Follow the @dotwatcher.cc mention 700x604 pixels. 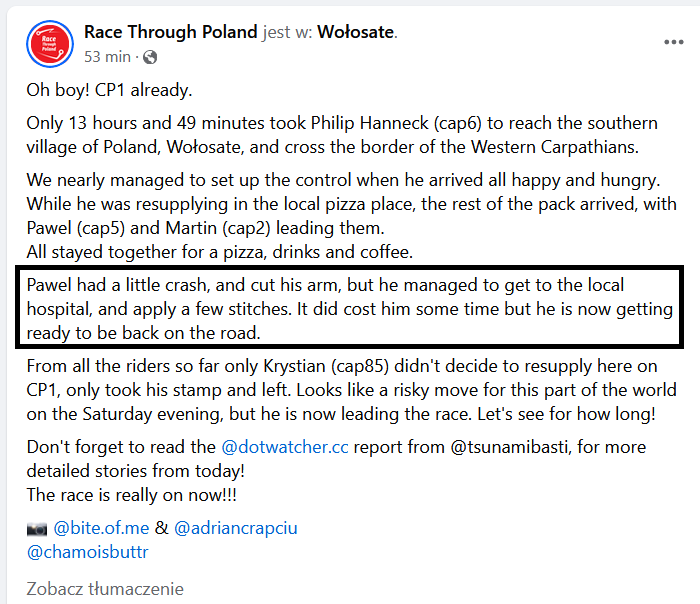click(x=285, y=447)
